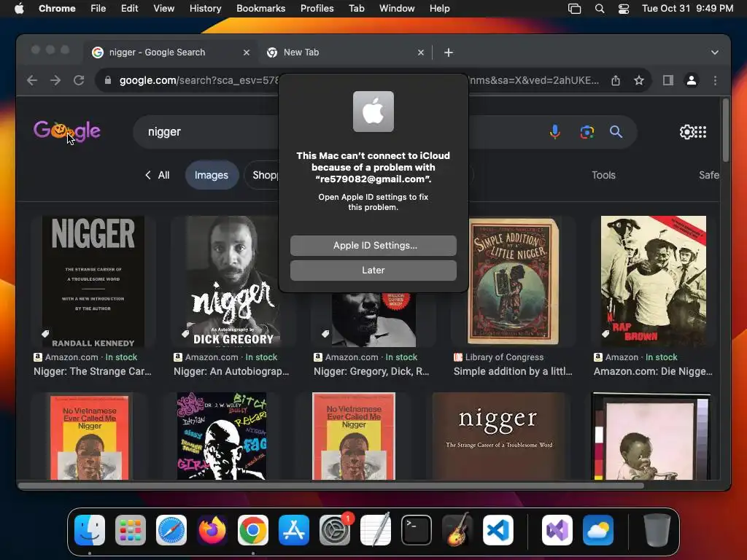
Task: Open the Profiles menu
Action: [x=317, y=9]
